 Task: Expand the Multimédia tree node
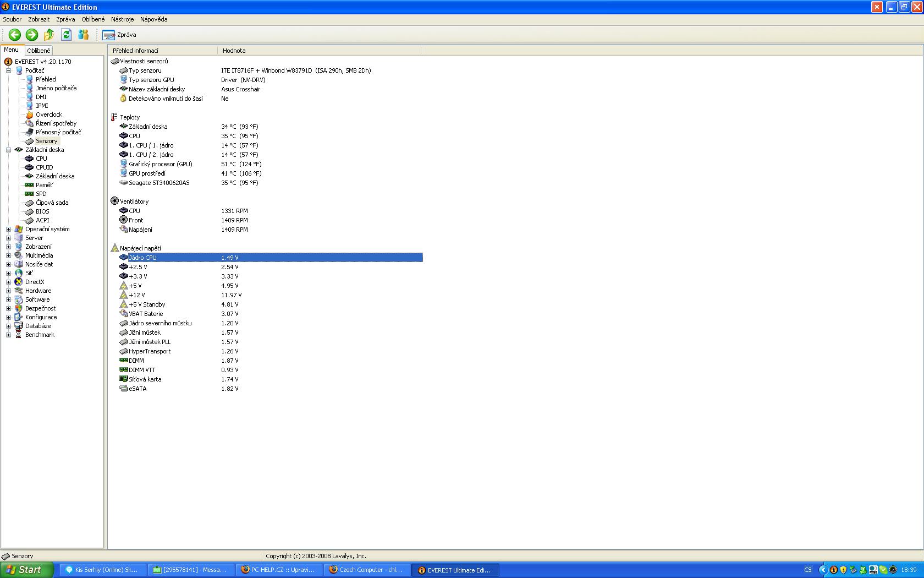pyautogui.click(x=8, y=255)
